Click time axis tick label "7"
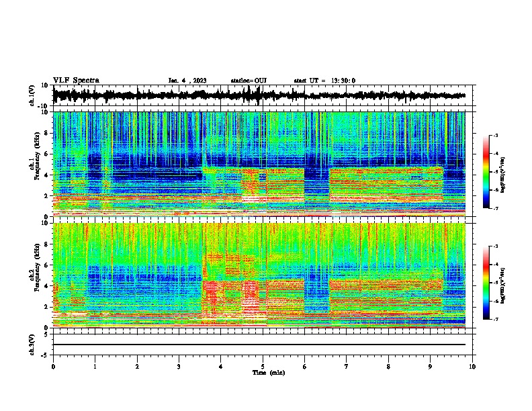Viewport: 532px width, 411px height. (347, 367)
